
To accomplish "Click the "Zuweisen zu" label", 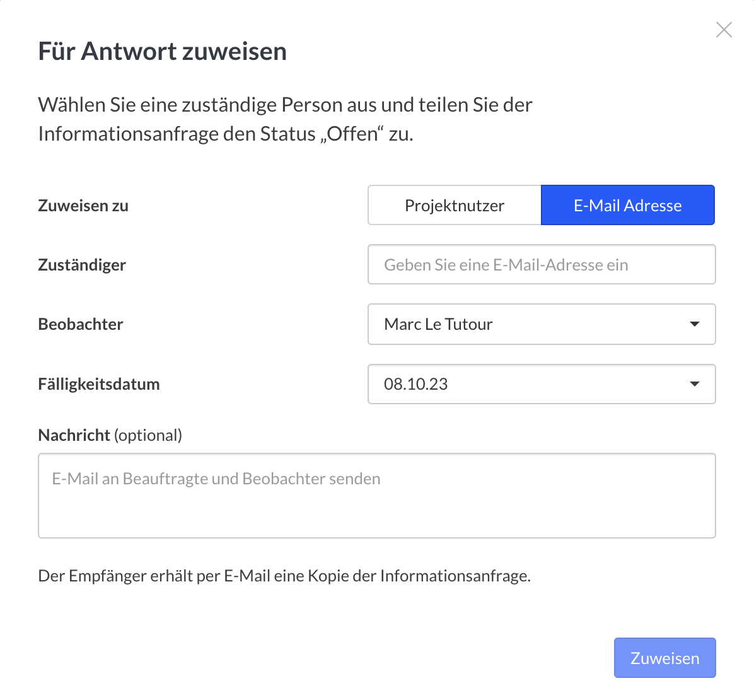I will pos(83,206).
